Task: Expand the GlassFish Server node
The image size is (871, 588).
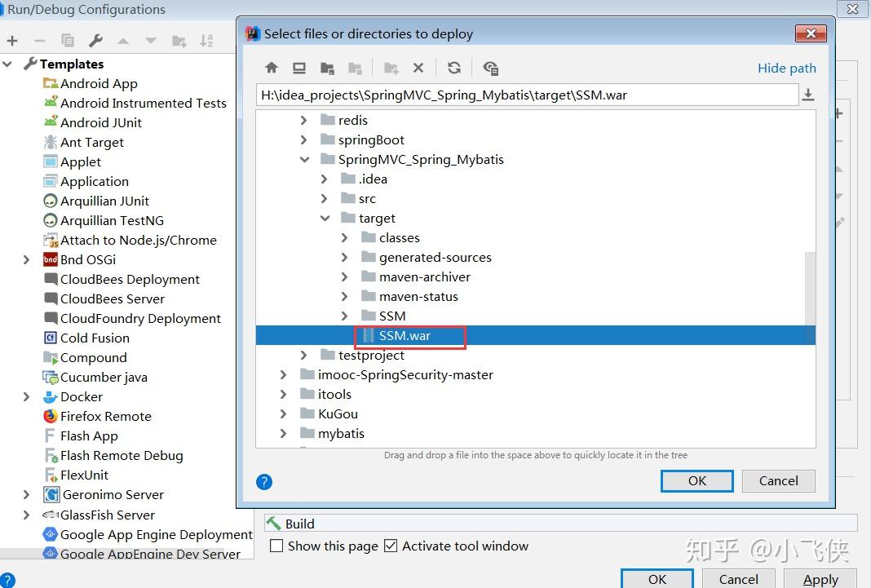Action: tap(26, 515)
